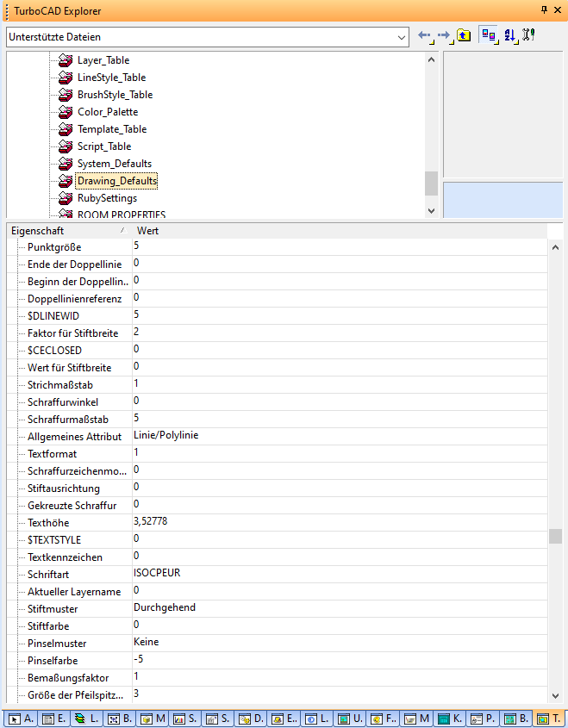The height and width of the screenshot is (728, 568).
Task: Click the Wert column header
Action: point(340,231)
